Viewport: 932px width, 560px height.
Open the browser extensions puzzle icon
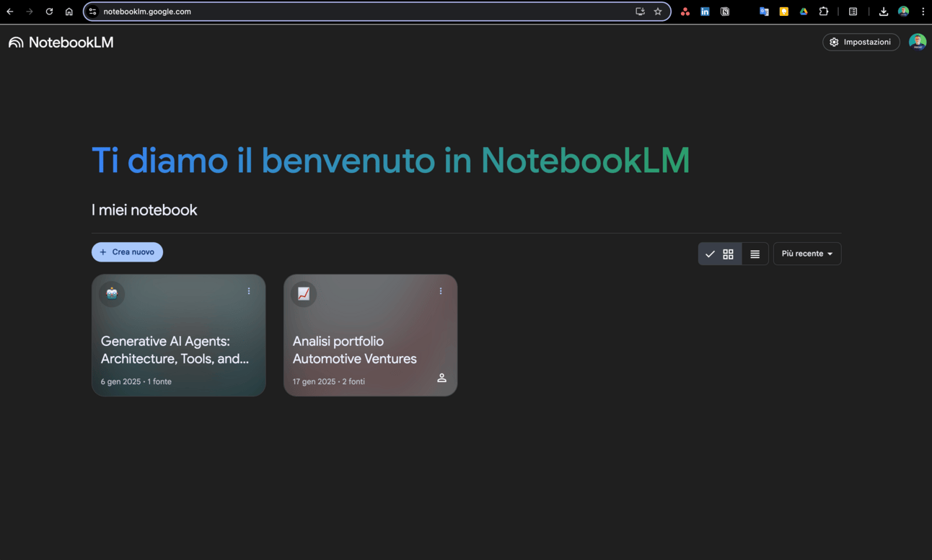824,12
